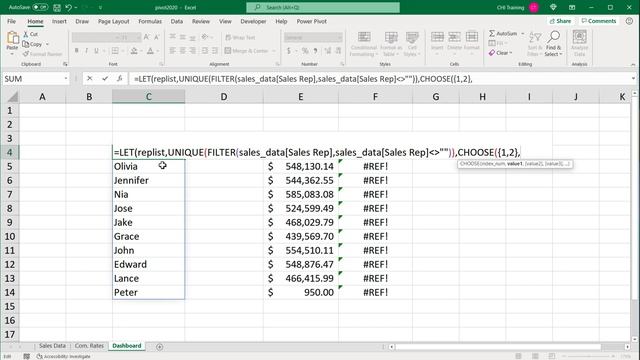
Task: Toggle Underline formatting
Action: pyautogui.click(x=96, y=51)
